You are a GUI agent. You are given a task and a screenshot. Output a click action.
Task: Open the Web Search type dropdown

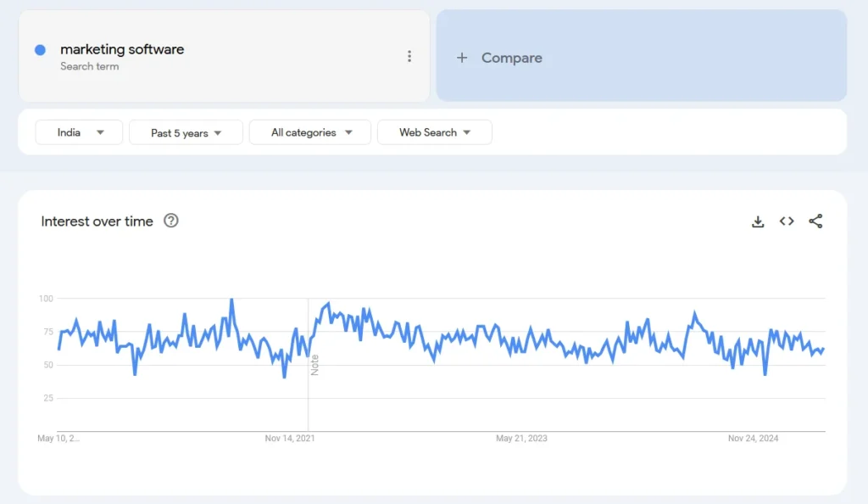(434, 132)
